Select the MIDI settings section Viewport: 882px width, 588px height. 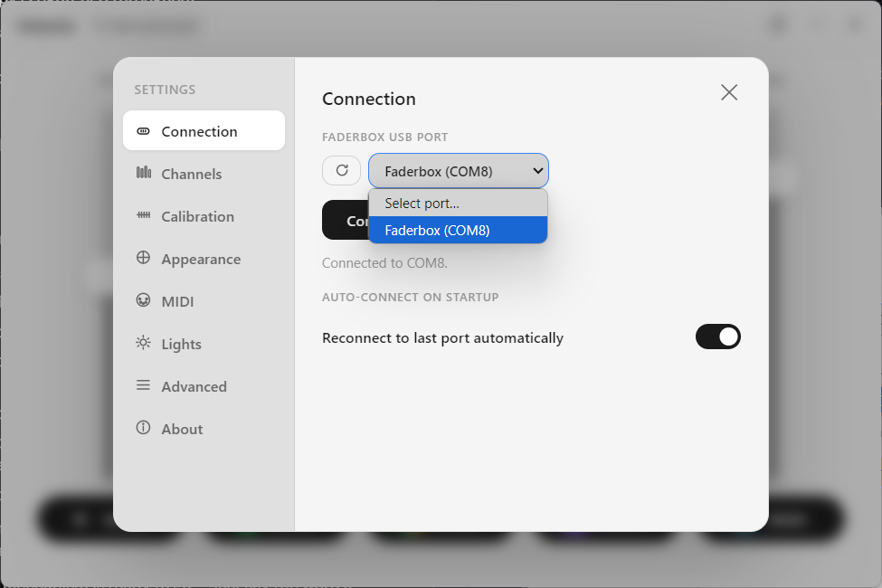pyautogui.click(x=204, y=301)
